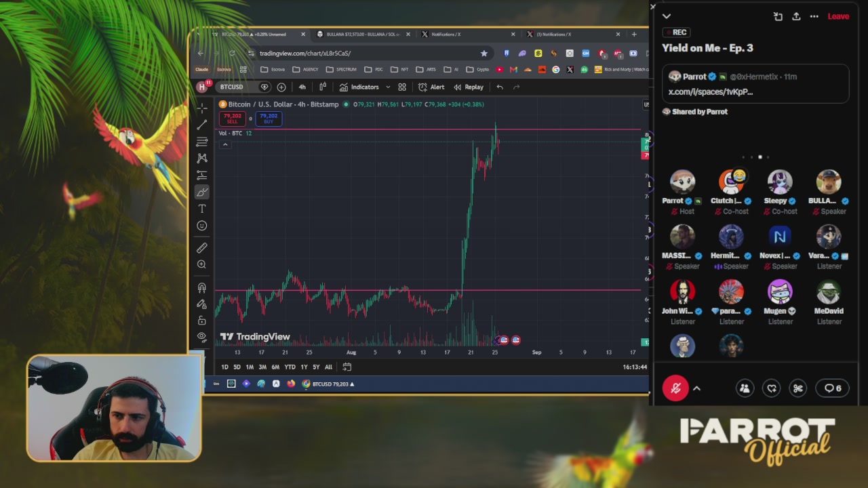Select the 1D date range
The width and height of the screenshot is (868, 488).
point(224,367)
